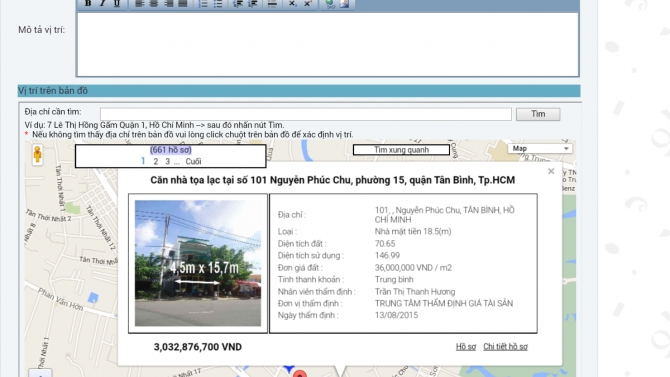Image resolution: width=670 pixels, height=377 pixels.
Task: Insert a numbered list
Action: 203,3
